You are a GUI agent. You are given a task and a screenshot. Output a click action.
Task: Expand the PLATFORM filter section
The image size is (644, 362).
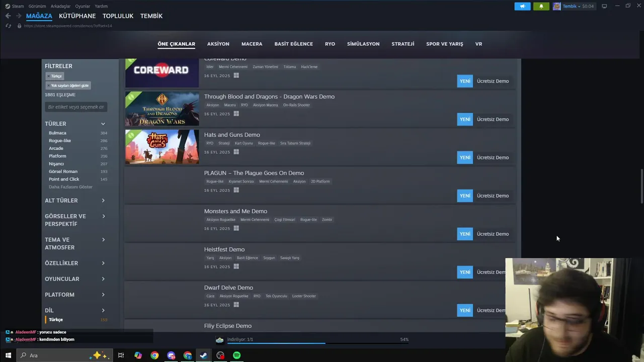pyautogui.click(x=75, y=295)
